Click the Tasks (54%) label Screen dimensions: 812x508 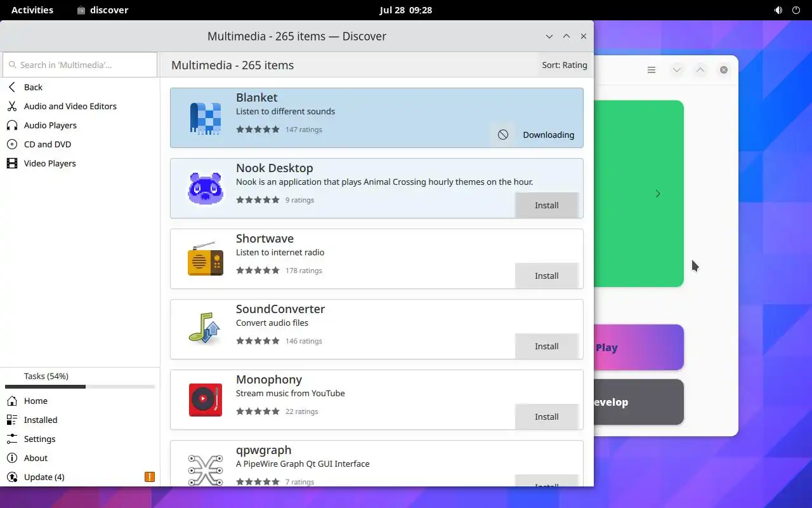(x=46, y=376)
